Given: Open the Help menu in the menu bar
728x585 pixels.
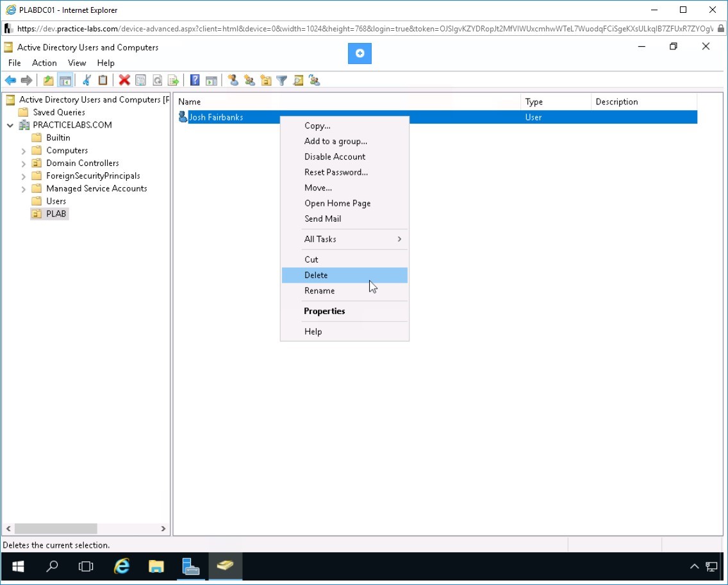Looking at the screenshot, I should (x=106, y=63).
